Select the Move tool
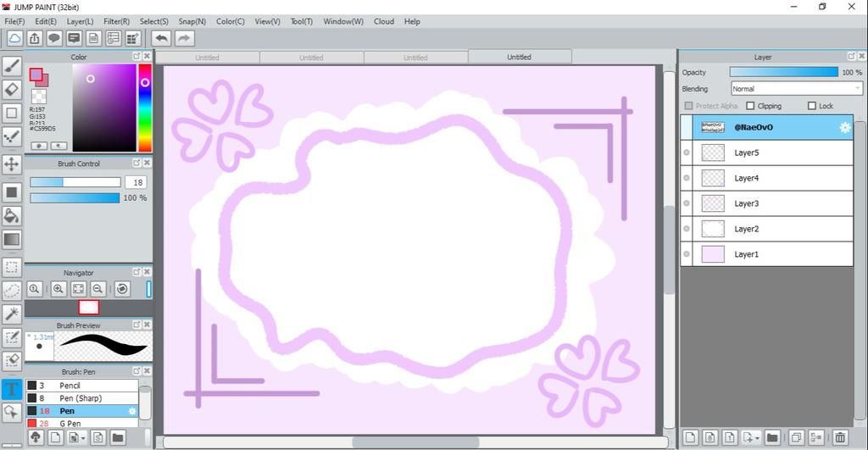The height and width of the screenshot is (450, 868). [x=12, y=164]
